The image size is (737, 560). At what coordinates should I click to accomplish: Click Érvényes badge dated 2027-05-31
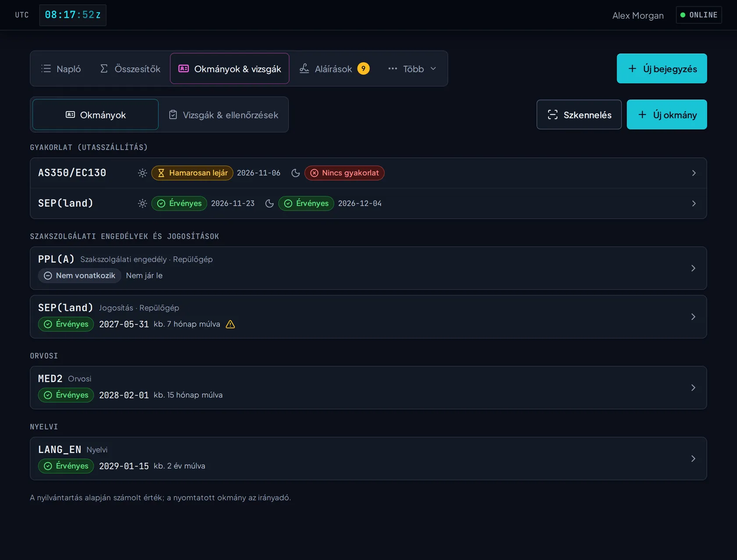tap(66, 324)
